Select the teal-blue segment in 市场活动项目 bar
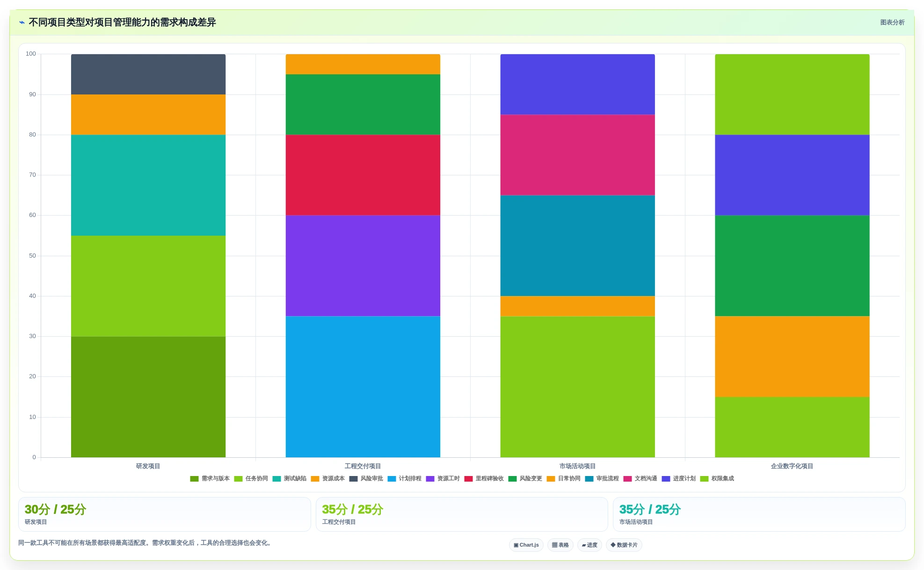924x570 pixels. [578, 245]
